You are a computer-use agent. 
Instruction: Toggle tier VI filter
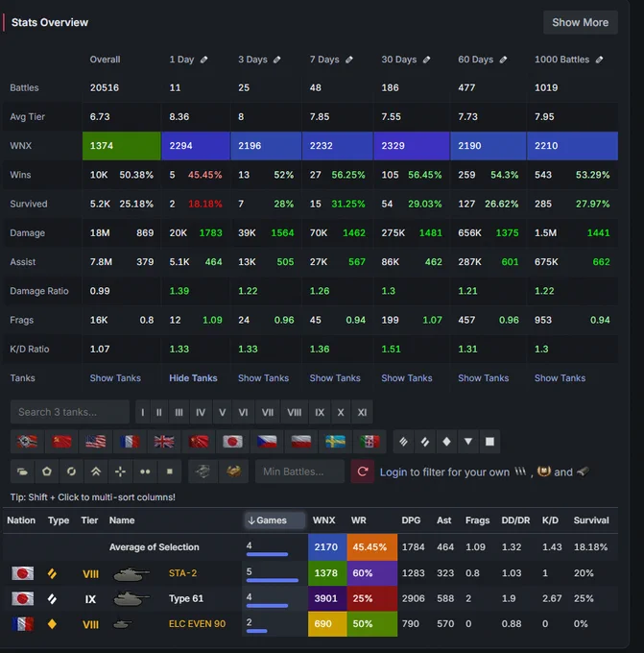point(243,412)
